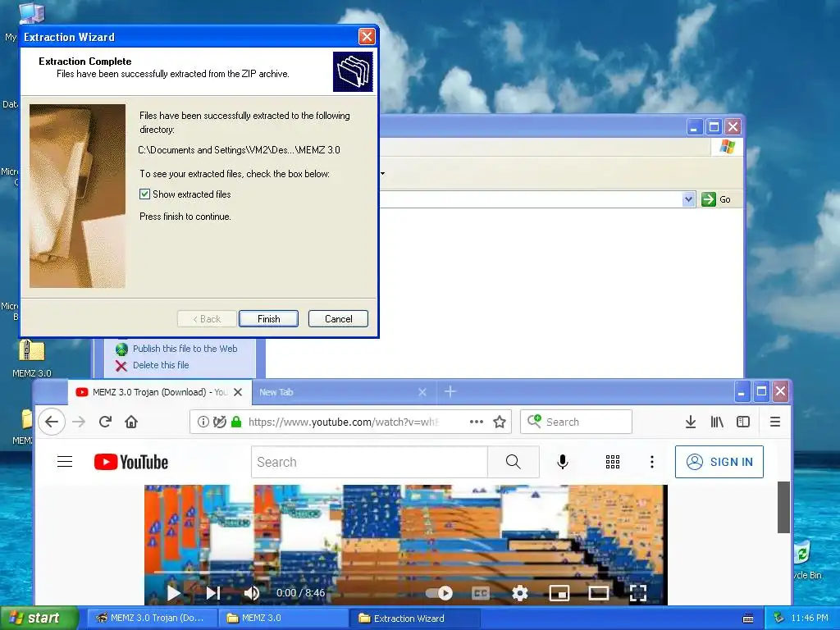Screen dimensions: 840x630
Task: Click the YouTube search magnifier button
Action: [x=514, y=462]
